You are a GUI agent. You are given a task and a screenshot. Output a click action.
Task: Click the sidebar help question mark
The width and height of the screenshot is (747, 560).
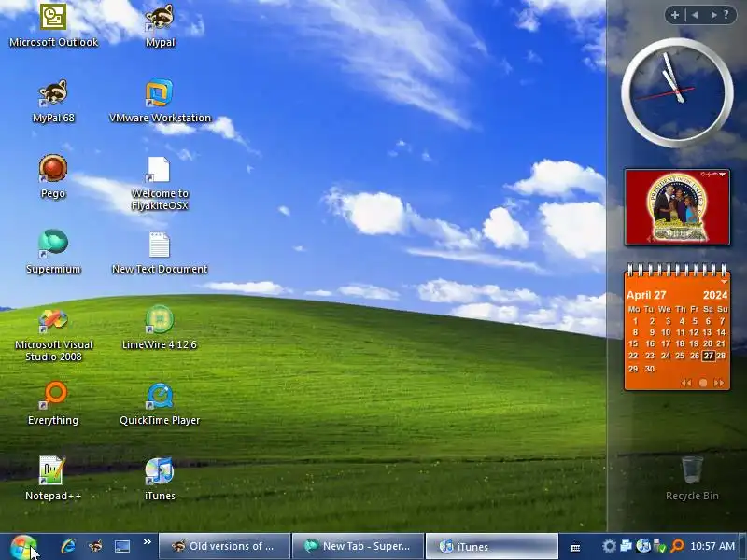[x=726, y=15]
